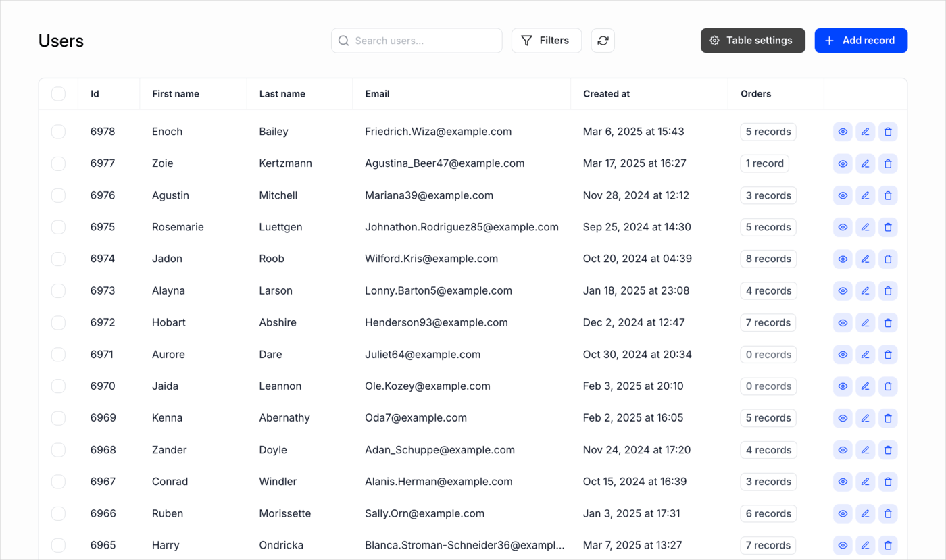View record of Zander Doyle

pyautogui.click(x=843, y=450)
